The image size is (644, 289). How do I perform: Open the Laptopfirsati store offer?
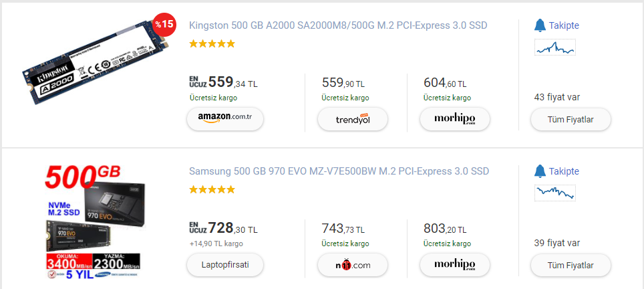point(224,265)
